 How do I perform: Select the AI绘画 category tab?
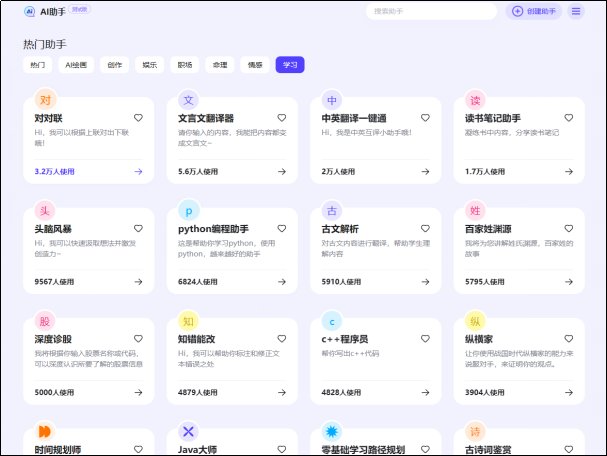pyautogui.click(x=76, y=65)
